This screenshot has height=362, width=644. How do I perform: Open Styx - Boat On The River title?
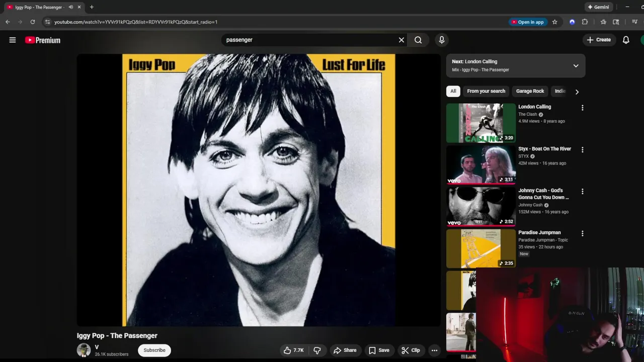[545, 149]
